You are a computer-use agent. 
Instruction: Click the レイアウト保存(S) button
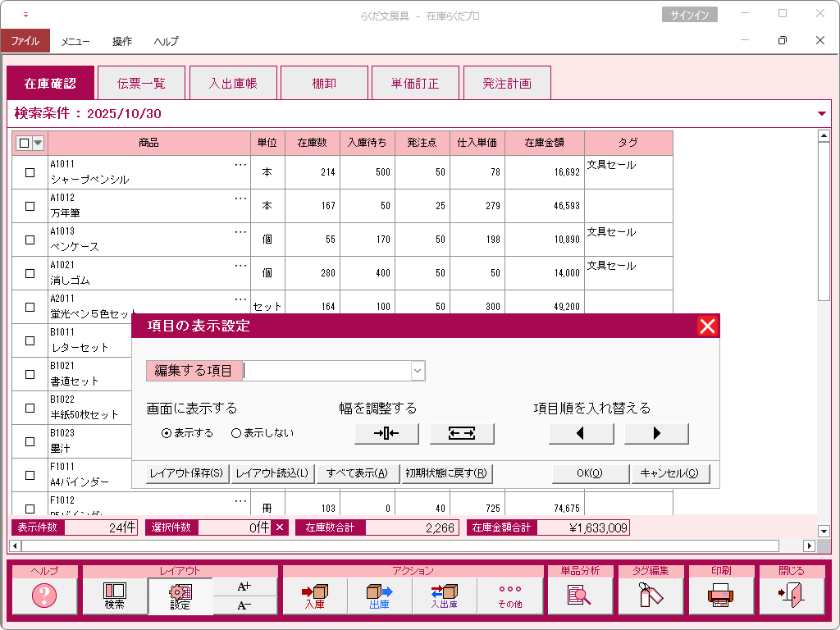(x=186, y=473)
